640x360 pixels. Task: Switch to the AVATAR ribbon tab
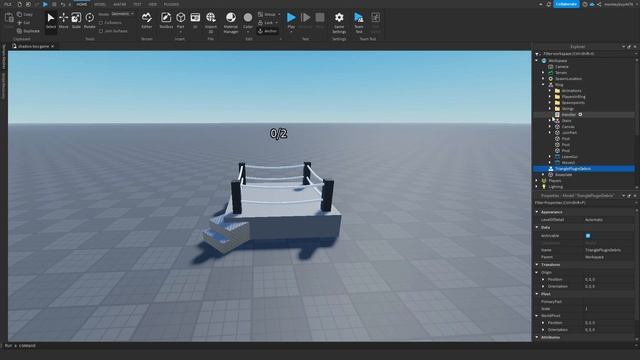[120, 4]
